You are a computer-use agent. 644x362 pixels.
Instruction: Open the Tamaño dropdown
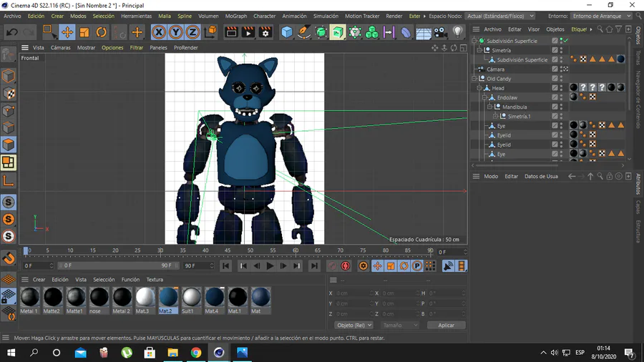(399, 325)
